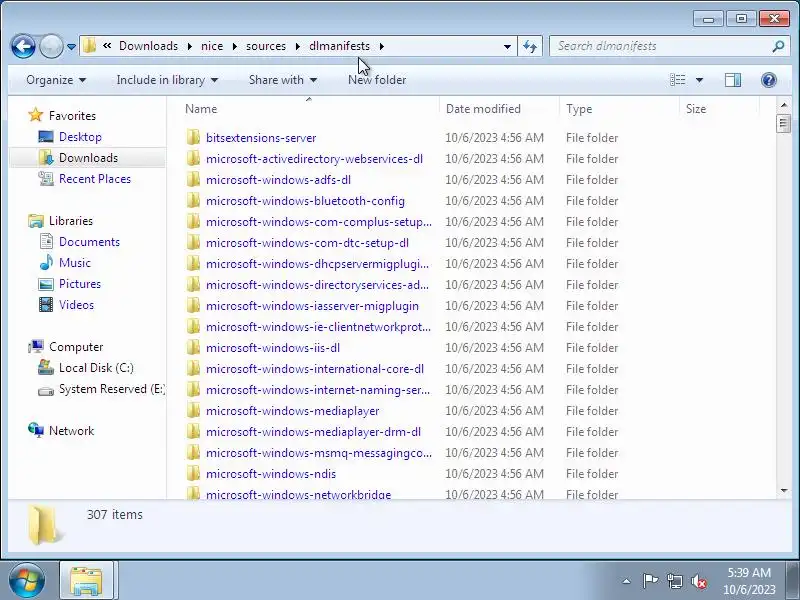This screenshot has height=600, width=800.
Task: Sort by the Date modified column
Action: tap(499, 109)
